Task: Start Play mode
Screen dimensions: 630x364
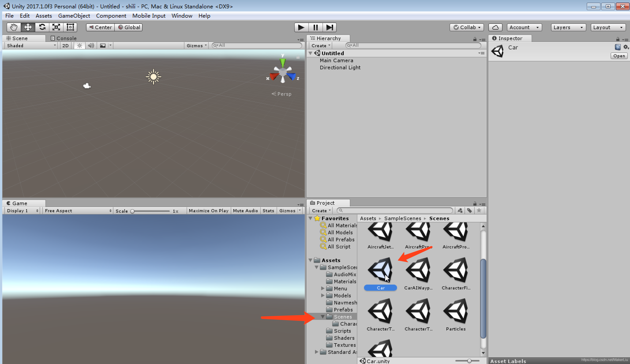Action: [301, 27]
